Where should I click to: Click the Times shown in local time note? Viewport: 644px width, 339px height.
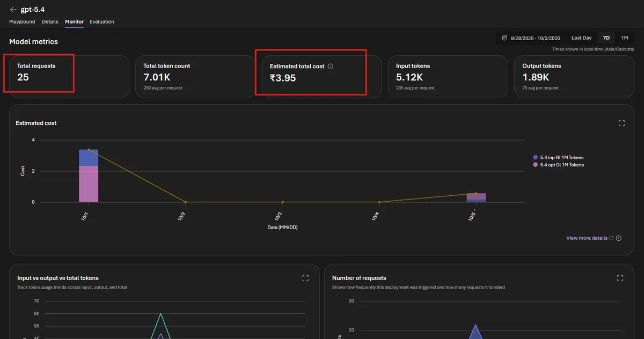[593, 49]
